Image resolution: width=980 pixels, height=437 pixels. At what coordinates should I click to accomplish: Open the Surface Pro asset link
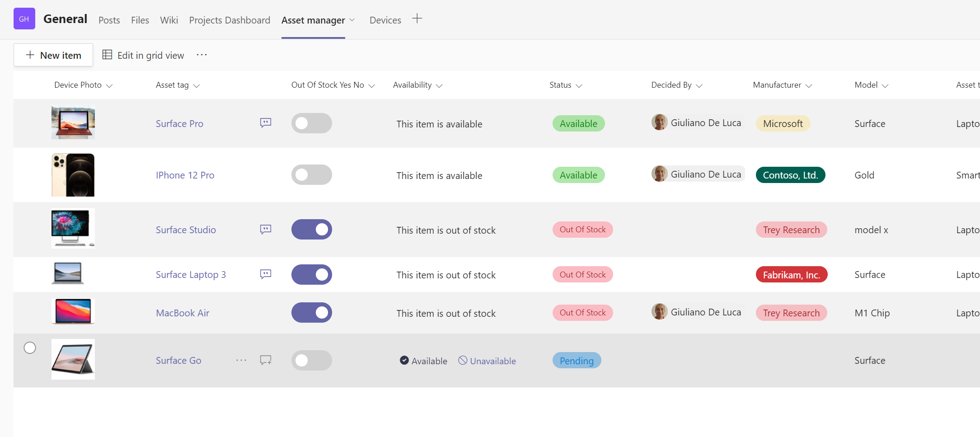[x=179, y=123]
